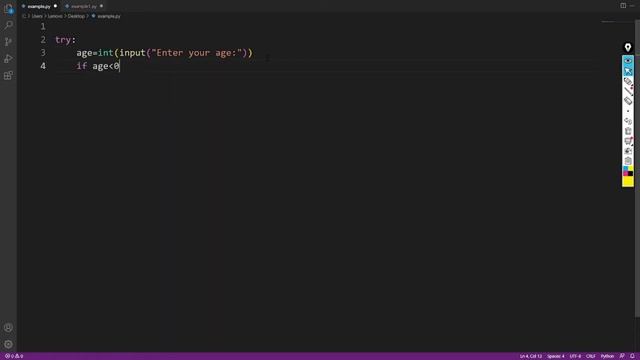This screenshot has height=360, width=640.
Task: Toggle the cursor arrow mode in annotation toolbar
Action: (628, 71)
